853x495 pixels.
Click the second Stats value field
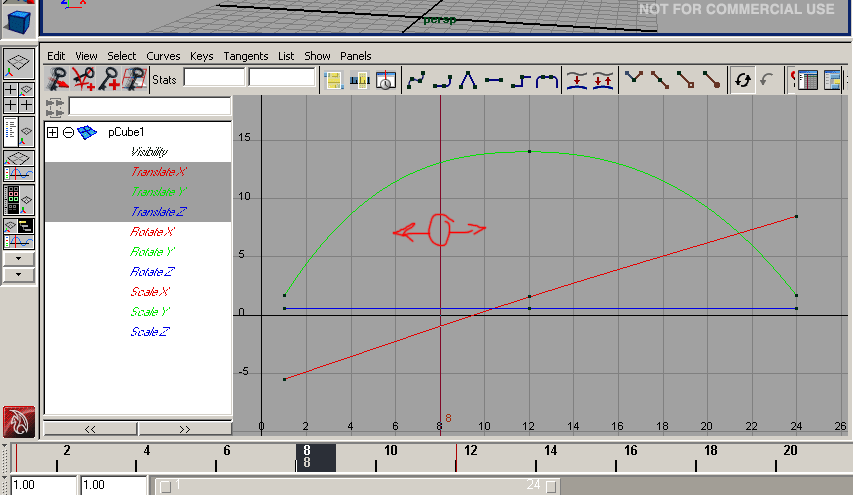tap(282, 77)
